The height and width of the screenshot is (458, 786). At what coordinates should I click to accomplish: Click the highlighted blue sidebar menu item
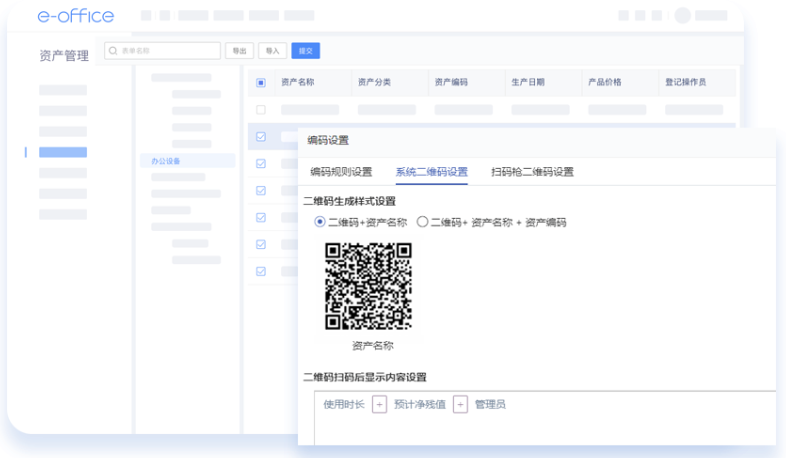click(x=63, y=152)
